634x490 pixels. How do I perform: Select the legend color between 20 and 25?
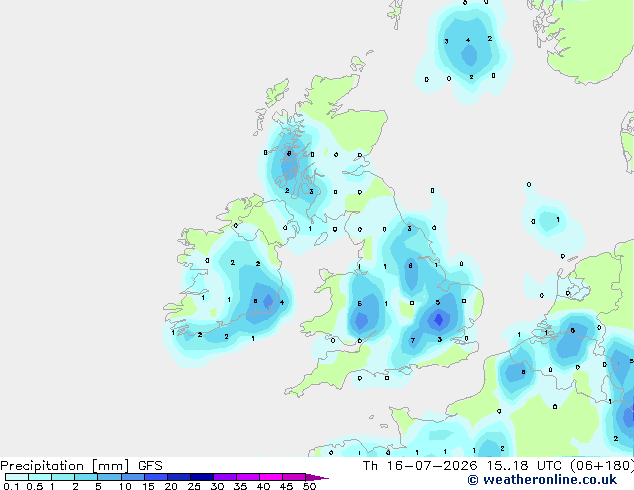click(x=179, y=477)
